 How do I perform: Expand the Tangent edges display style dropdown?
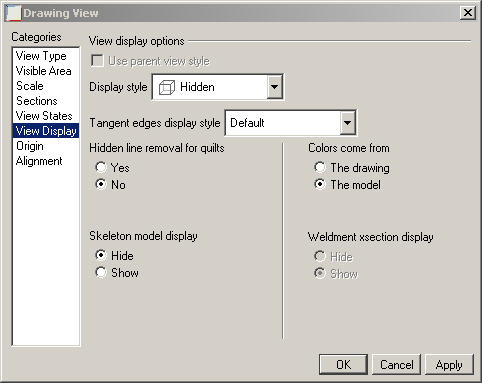tap(347, 123)
